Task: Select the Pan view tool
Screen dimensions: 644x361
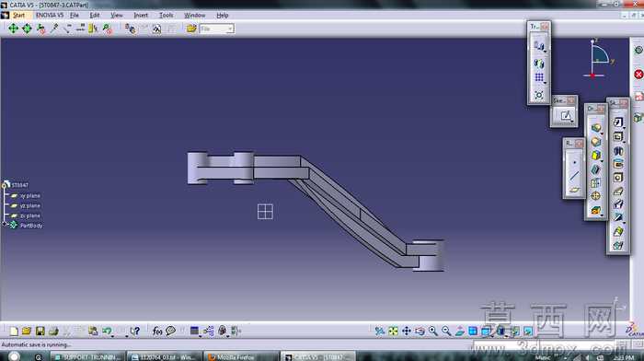Action: (407, 331)
